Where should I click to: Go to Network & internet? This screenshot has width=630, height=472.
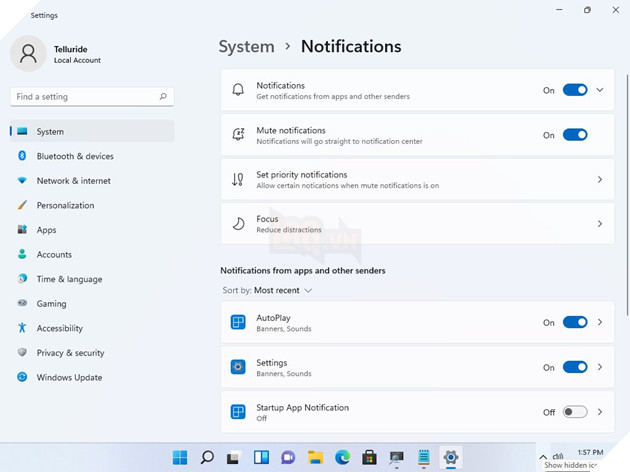[x=92, y=181]
